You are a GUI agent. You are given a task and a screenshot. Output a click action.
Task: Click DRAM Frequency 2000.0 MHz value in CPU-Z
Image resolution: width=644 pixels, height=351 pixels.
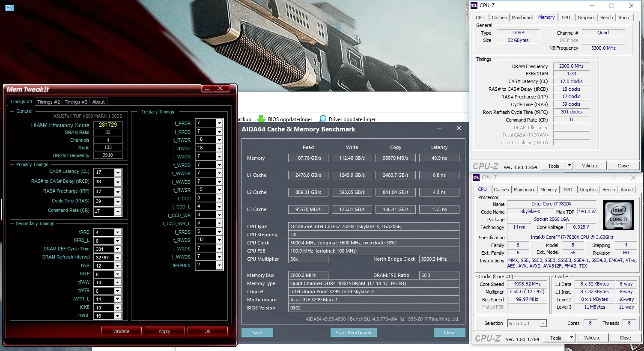571,66
